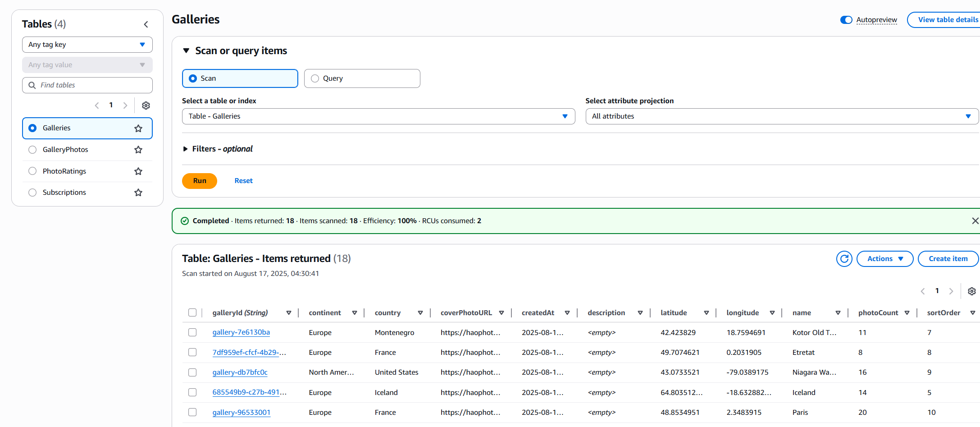Toggle the Autopreview switch
This screenshot has width=980, height=427.
click(846, 20)
